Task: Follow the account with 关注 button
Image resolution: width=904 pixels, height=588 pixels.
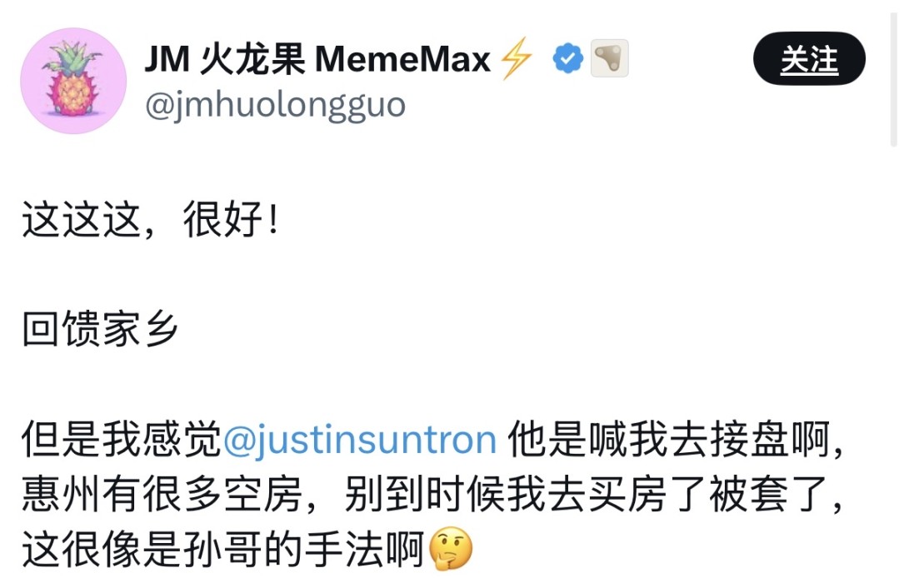Action: point(809,58)
